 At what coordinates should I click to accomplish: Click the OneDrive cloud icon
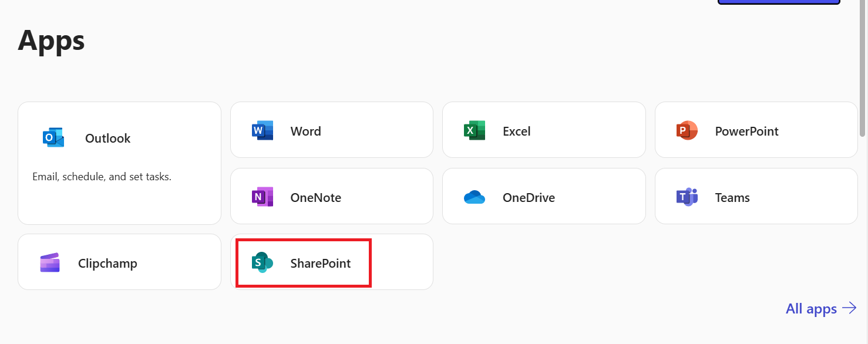(x=474, y=197)
